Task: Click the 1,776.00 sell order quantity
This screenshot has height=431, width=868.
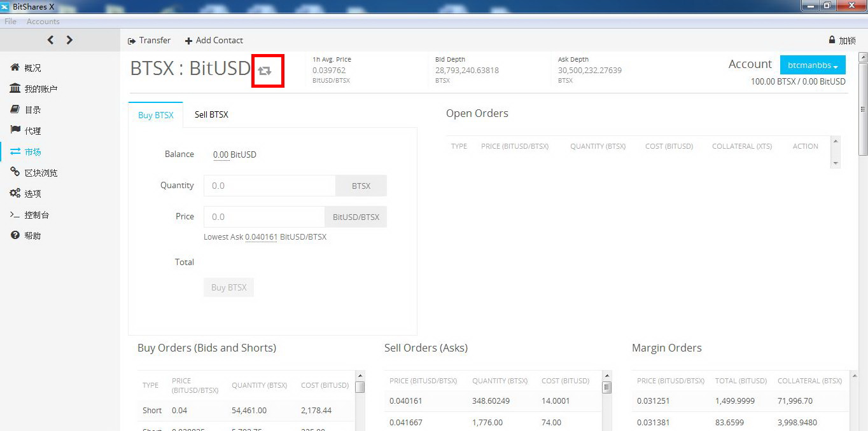Action: tap(487, 422)
